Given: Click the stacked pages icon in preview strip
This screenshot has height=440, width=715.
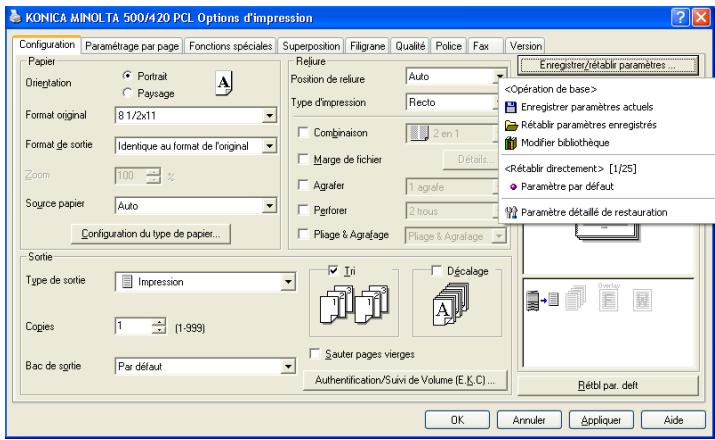Looking at the screenshot, I should click(575, 298).
